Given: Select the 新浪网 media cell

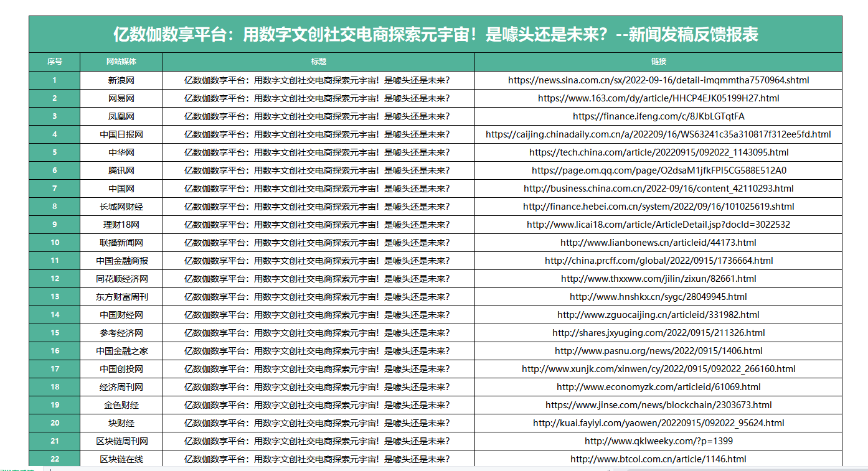Looking at the screenshot, I should (x=121, y=80).
